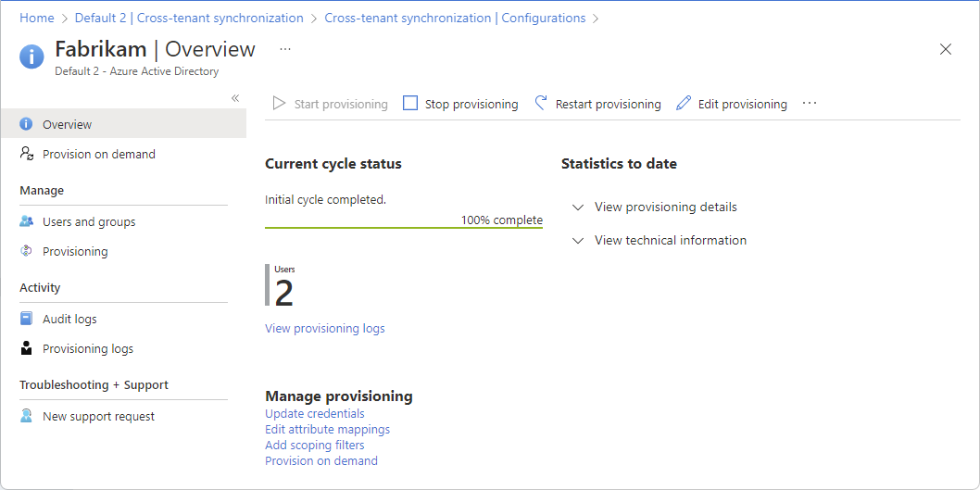Click the Users count 2
The image size is (980, 490).
click(283, 293)
